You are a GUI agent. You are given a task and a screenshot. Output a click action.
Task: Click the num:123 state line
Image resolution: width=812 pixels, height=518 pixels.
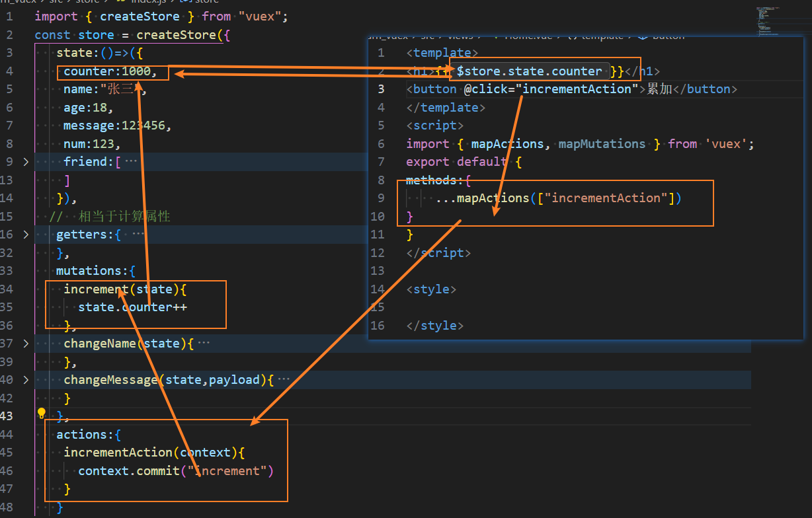pyautogui.click(x=92, y=143)
